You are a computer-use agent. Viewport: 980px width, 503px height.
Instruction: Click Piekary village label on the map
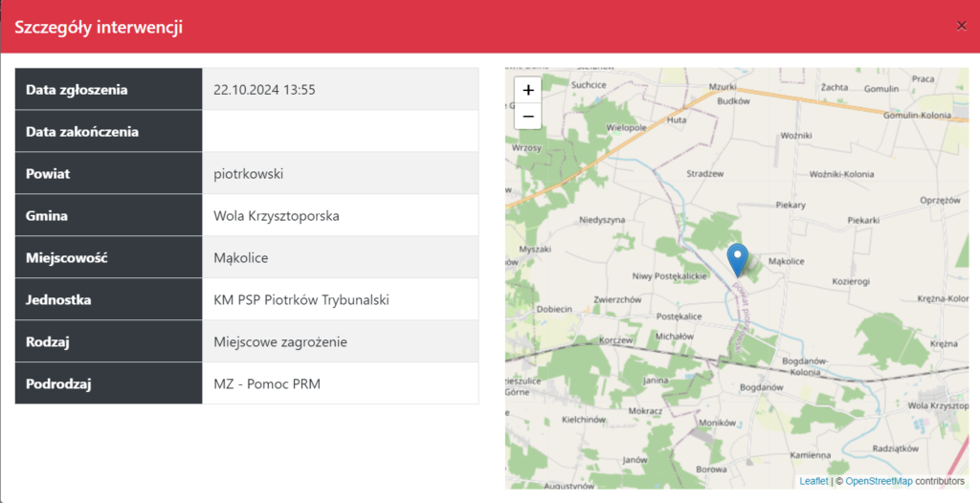[x=791, y=205]
